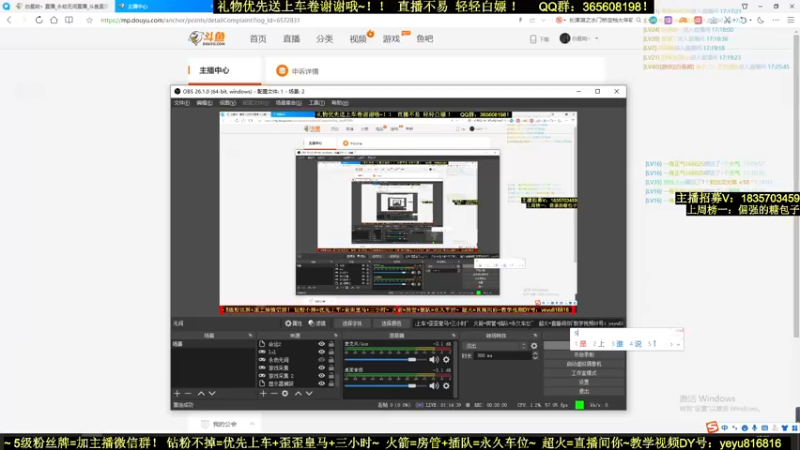Open the scene transition properties gear

coord(534,345)
